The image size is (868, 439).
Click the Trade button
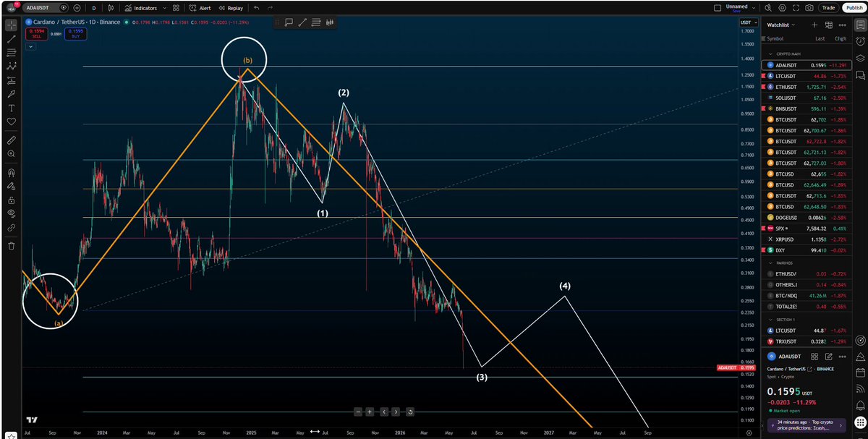828,8
